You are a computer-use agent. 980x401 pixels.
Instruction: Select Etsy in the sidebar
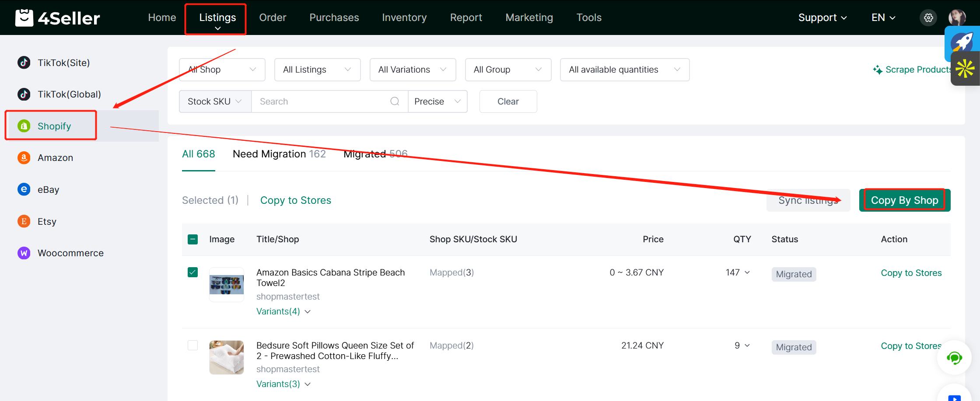pyautogui.click(x=47, y=221)
